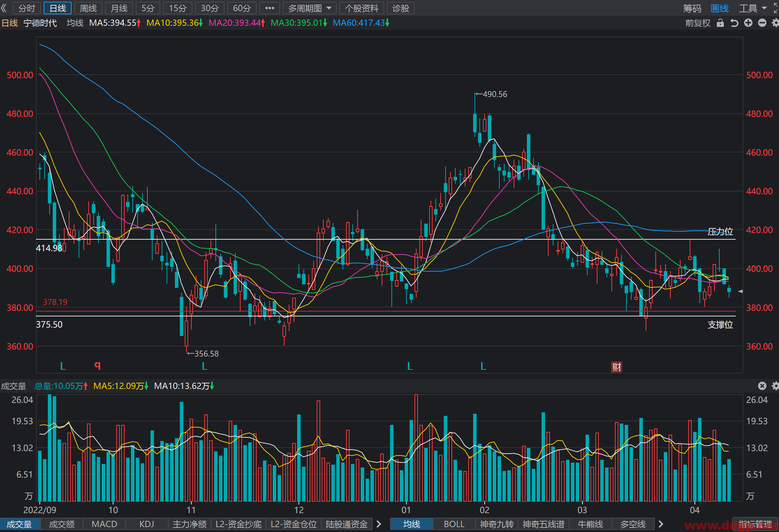
Task: Expand more periods via ellipsis button
Action: (x=270, y=8)
